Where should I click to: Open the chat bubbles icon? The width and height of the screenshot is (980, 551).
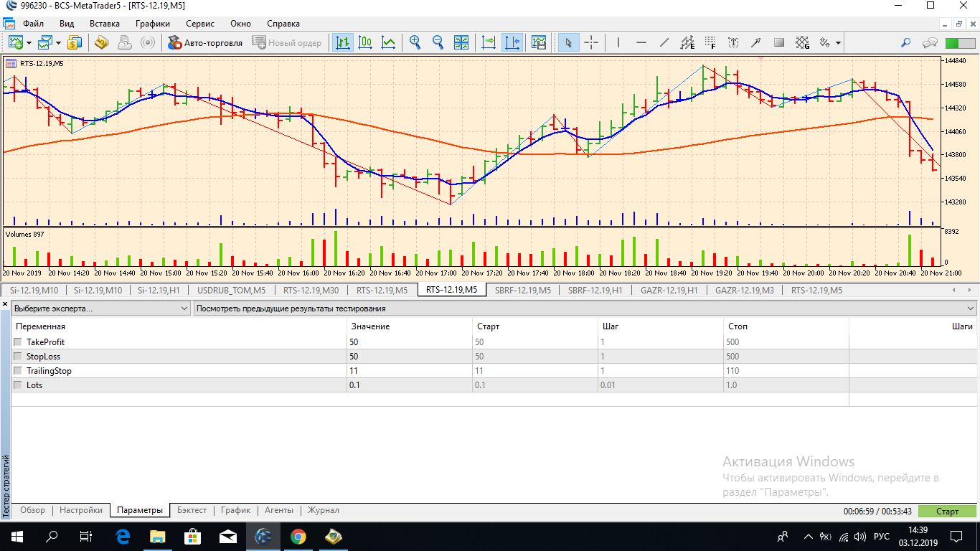(x=930, y=42)
